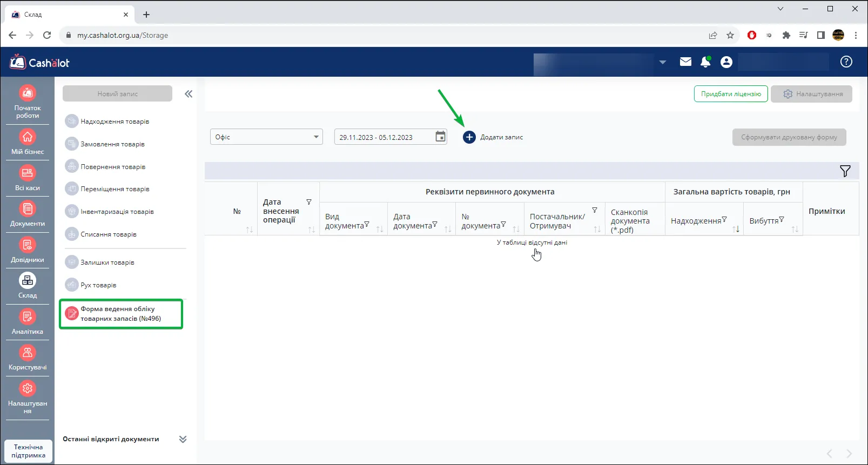This screenshot has width=868, height=465.
Task: Open the table filter funnel icon
Action: tap(845, 171)
